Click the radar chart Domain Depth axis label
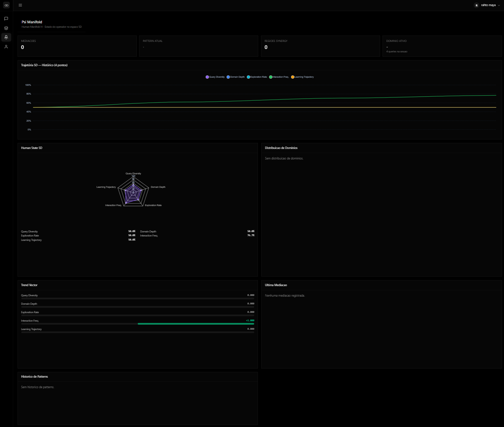This screenshot has width=504, height=427. pos(158,187)
